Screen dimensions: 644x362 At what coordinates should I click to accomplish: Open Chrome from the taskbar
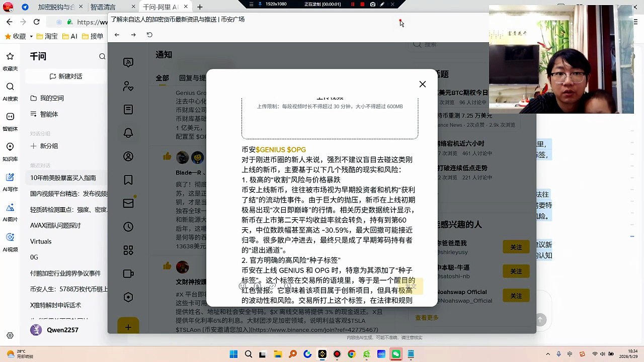351,354
